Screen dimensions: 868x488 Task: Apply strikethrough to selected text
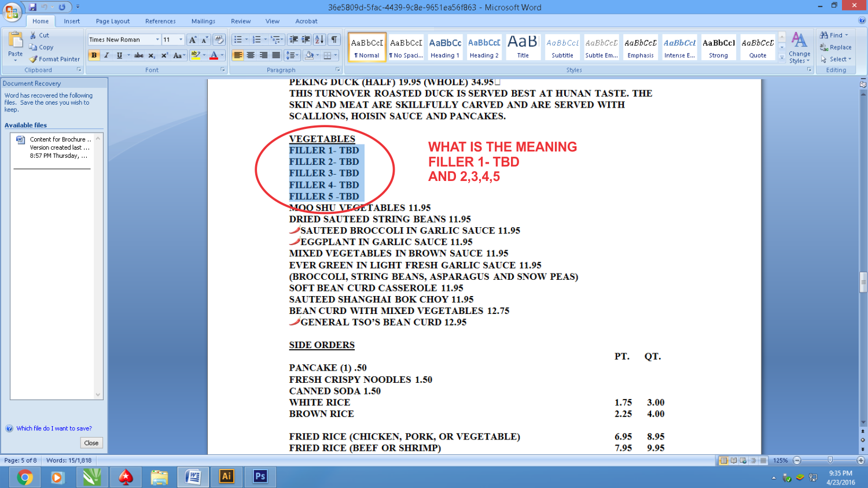pyautogui.click(x=139, y=56)
